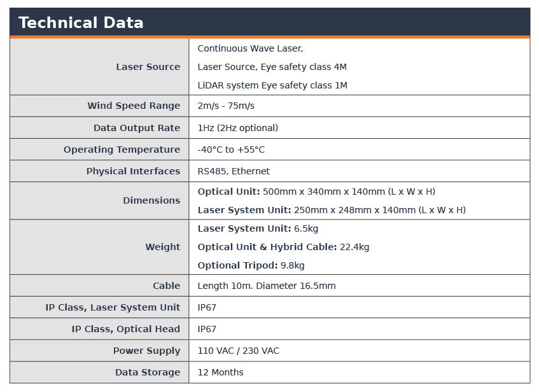Image resolution: width=539 pixels, height=392 pixels.
Task: Click the Operating Temperature label
Action: (x=122, y=150)
